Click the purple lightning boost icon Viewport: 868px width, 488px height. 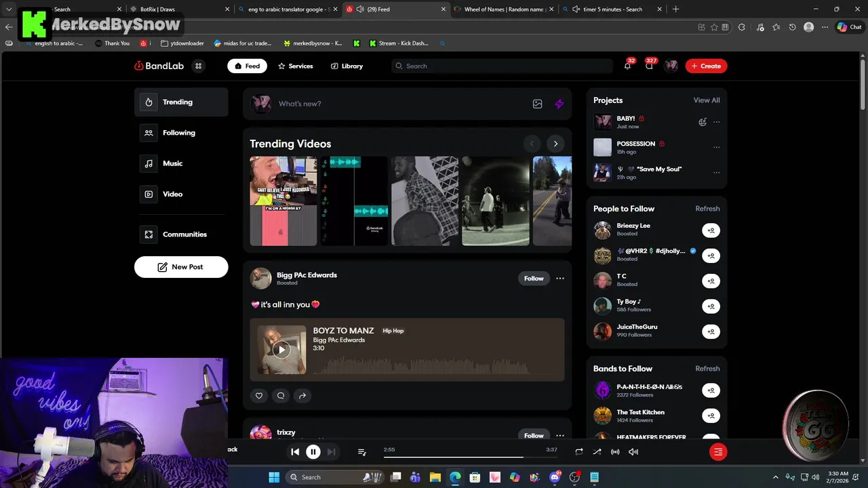(559, 104)
